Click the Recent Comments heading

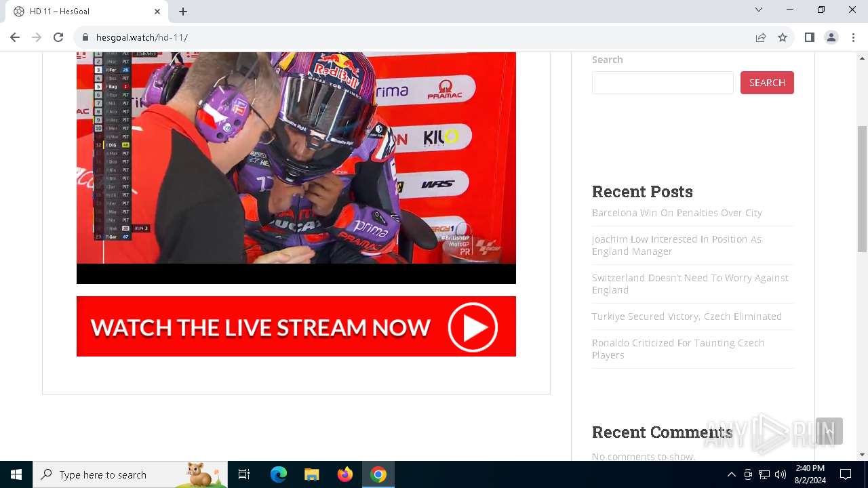(x=662, y=432)
